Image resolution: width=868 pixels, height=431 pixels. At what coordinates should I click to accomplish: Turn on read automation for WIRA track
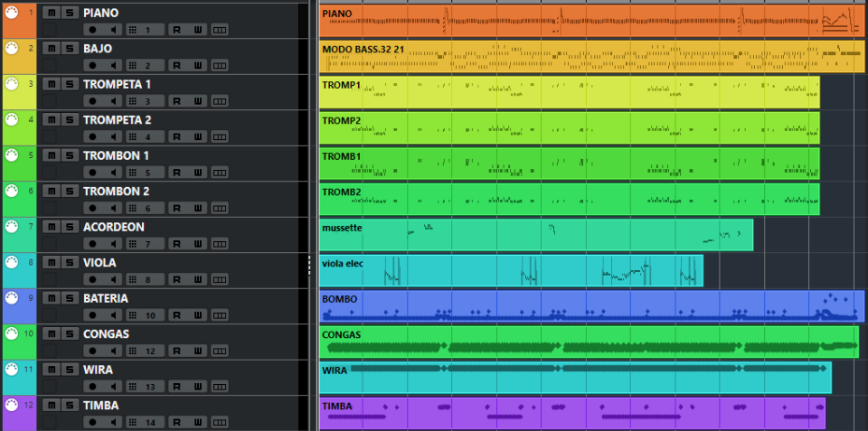click(x=177, y=387)
